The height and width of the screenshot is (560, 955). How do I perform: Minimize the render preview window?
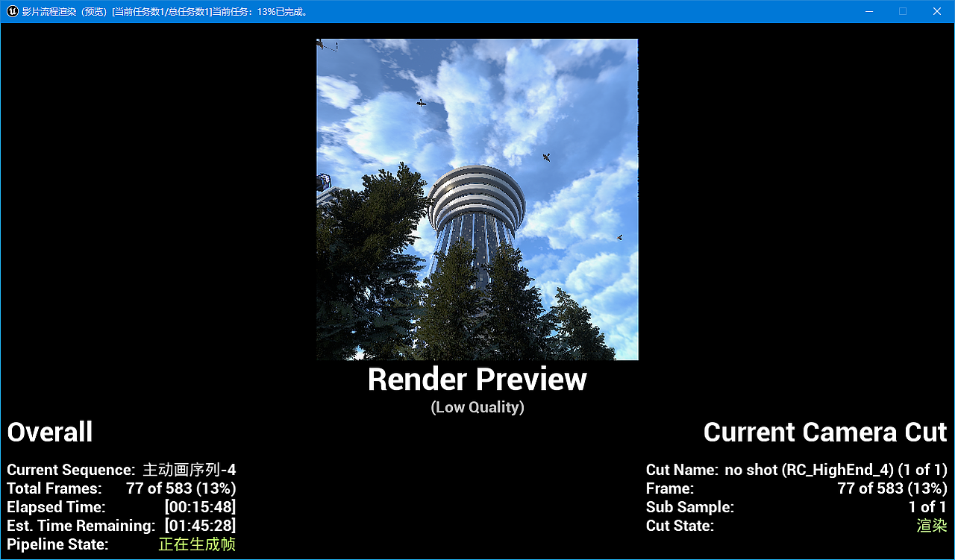pyautogui.click(x=868, y=11)
